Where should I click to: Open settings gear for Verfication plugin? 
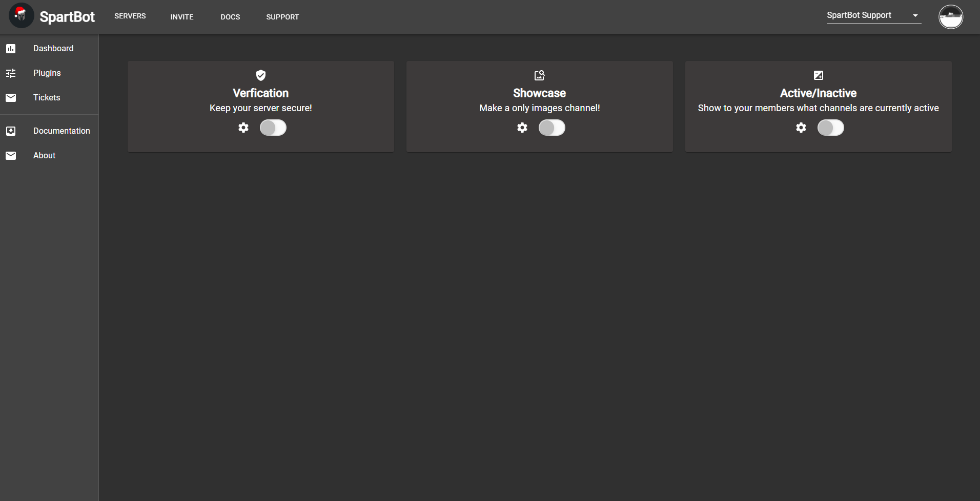243,128
